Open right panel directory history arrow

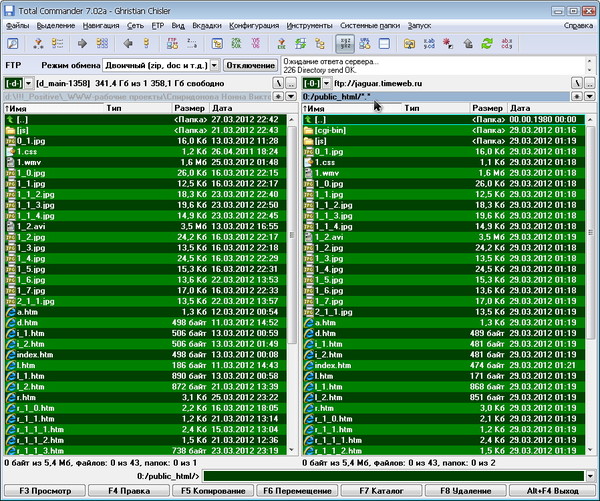click(x=590, y=96)
